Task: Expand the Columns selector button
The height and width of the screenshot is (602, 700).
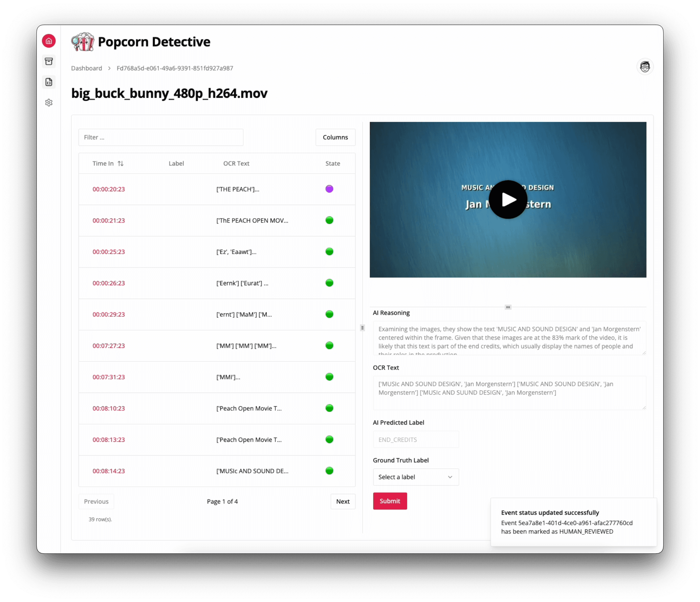Action: tap(335, 138)
